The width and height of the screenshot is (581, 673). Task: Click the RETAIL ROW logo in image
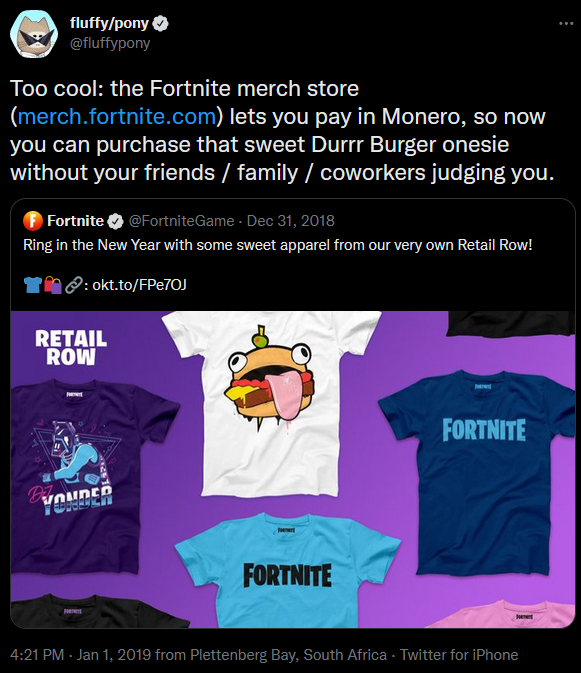coord(71,348)
